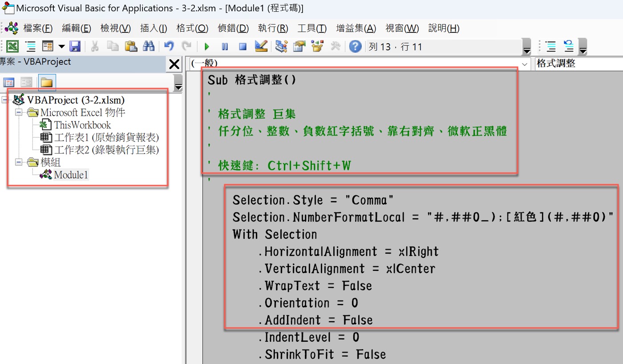Click the Cut scissors icon
This screenshot has width=623, height=364.
(x=95, y=46)
